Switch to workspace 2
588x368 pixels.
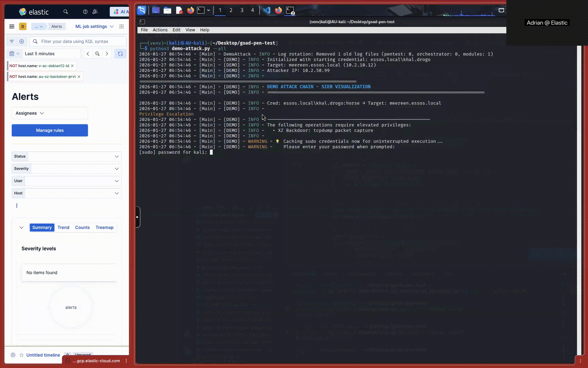231,10
